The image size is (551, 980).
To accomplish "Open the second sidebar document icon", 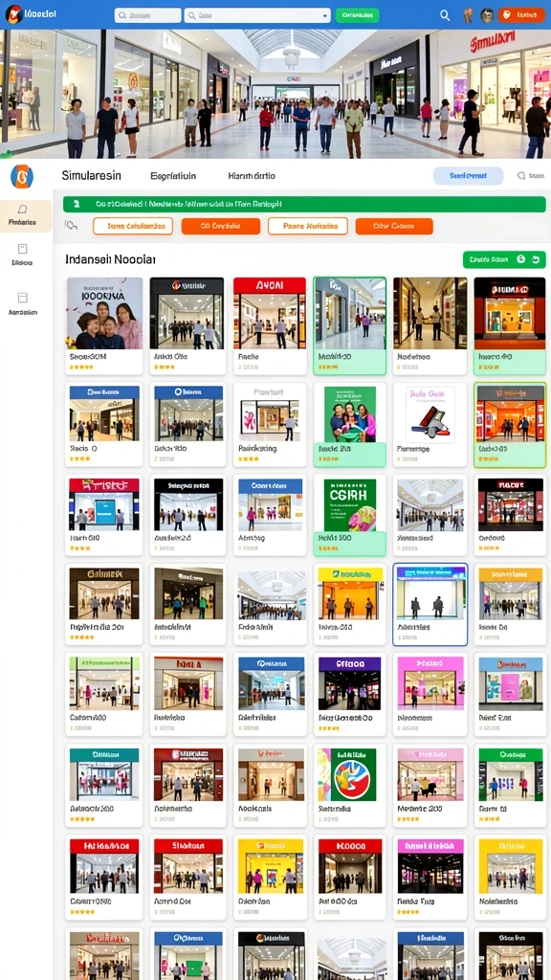I will pyautogui.click(x=23, y=249).
